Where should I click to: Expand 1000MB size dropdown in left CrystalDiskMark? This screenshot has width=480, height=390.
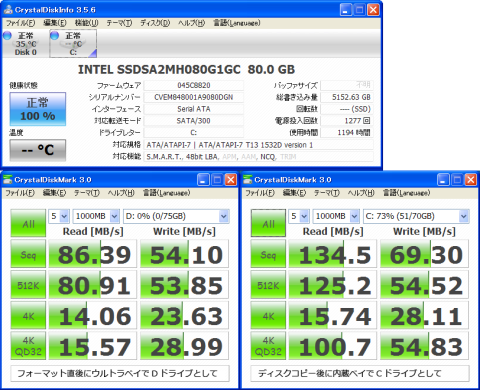pyautogui.click(x=114, y=216)
